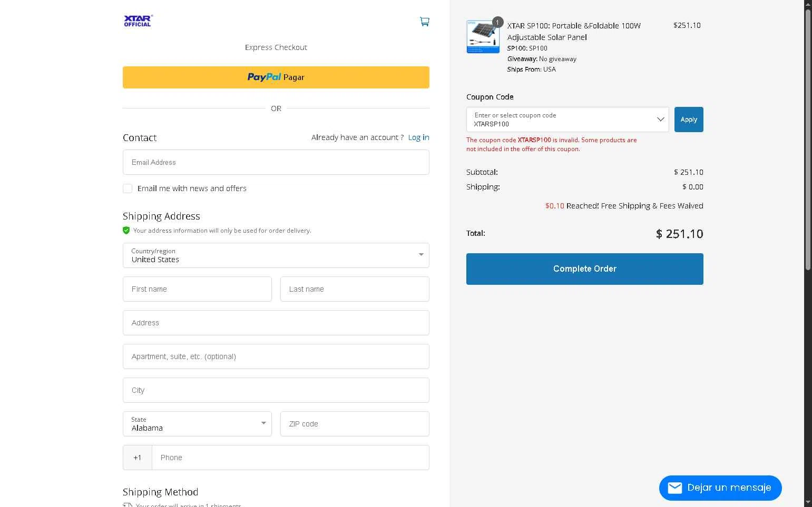Click the envelope icon in chat widget

[x=675, y=488]
